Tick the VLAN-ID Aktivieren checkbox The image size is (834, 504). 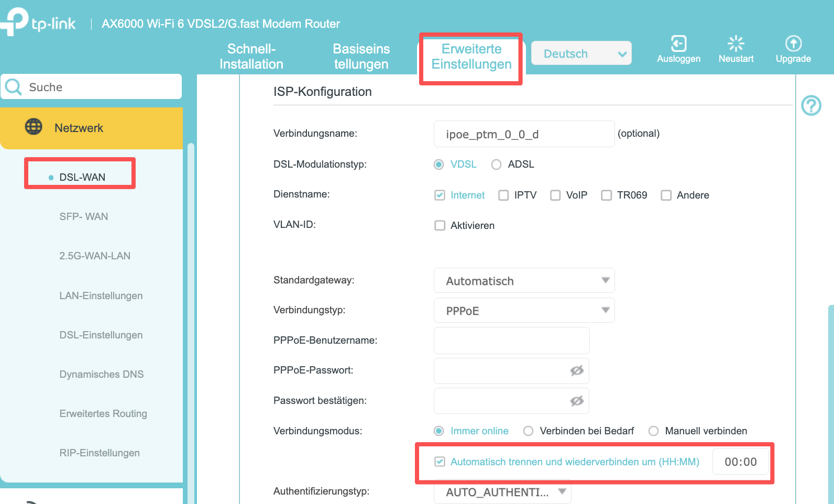point(440,225)
